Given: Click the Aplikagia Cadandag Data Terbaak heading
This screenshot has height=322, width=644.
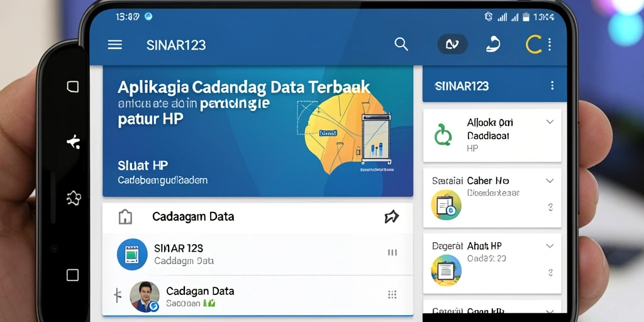Looking at the screenshot, I should pyautogui.click(x=243, y=87).
